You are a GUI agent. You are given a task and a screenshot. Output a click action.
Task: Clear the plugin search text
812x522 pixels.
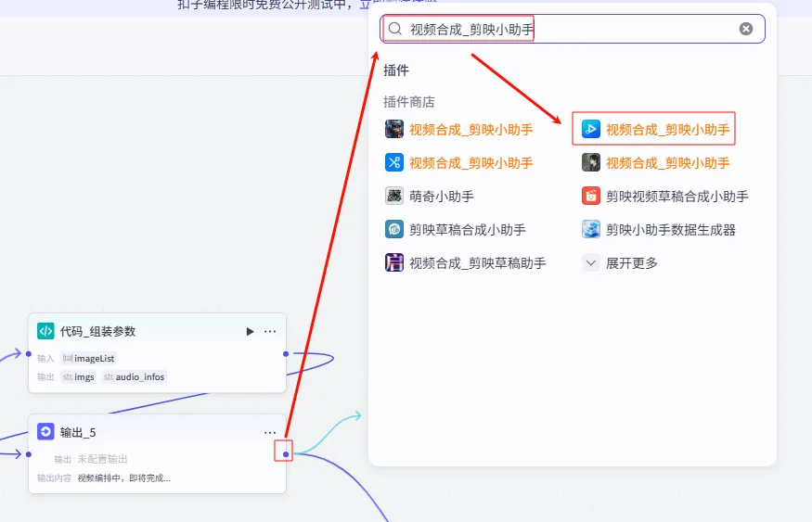coord(746,29)
